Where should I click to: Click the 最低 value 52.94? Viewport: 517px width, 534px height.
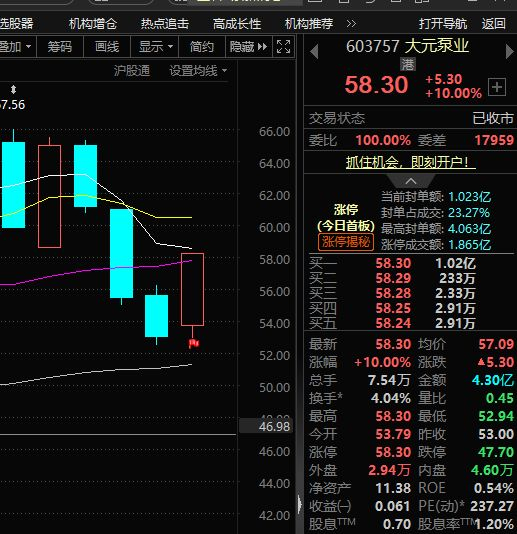(x=496, y=416)
